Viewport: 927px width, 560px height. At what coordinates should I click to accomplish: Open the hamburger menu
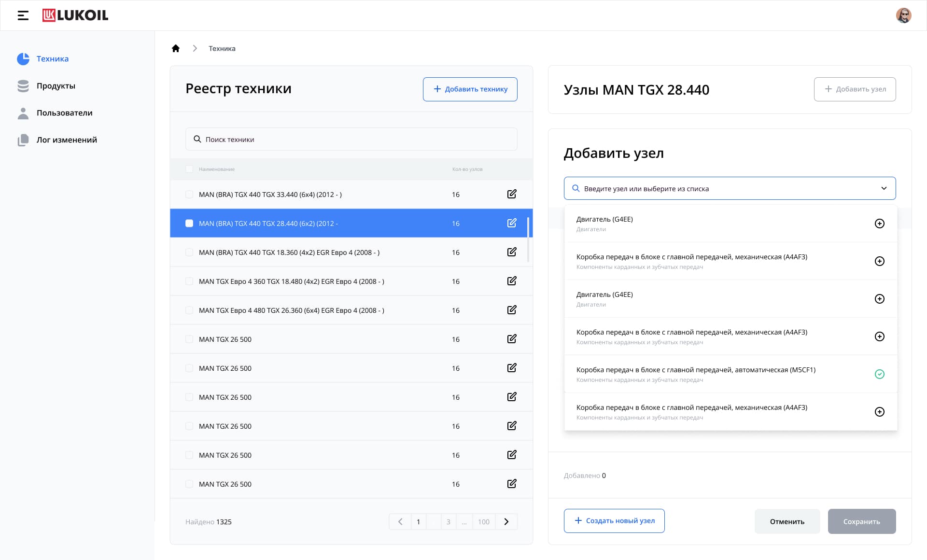[x=23, y=15]
